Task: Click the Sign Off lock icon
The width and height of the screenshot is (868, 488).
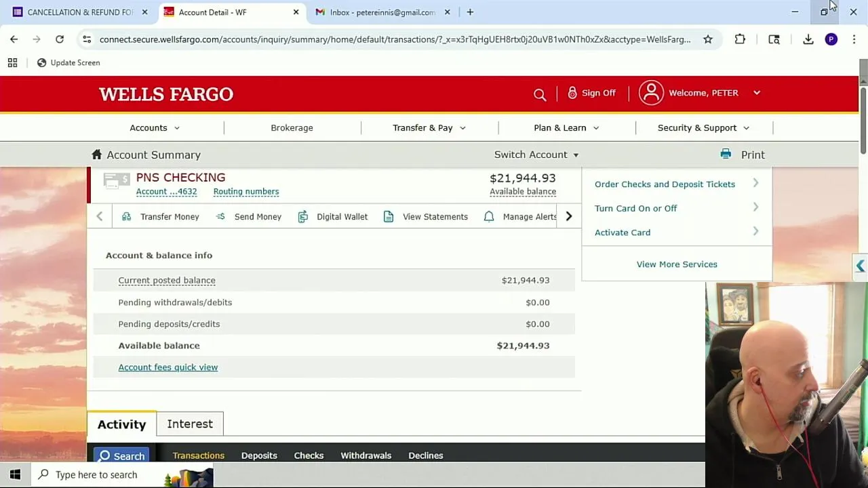Action: click(572, 93)
